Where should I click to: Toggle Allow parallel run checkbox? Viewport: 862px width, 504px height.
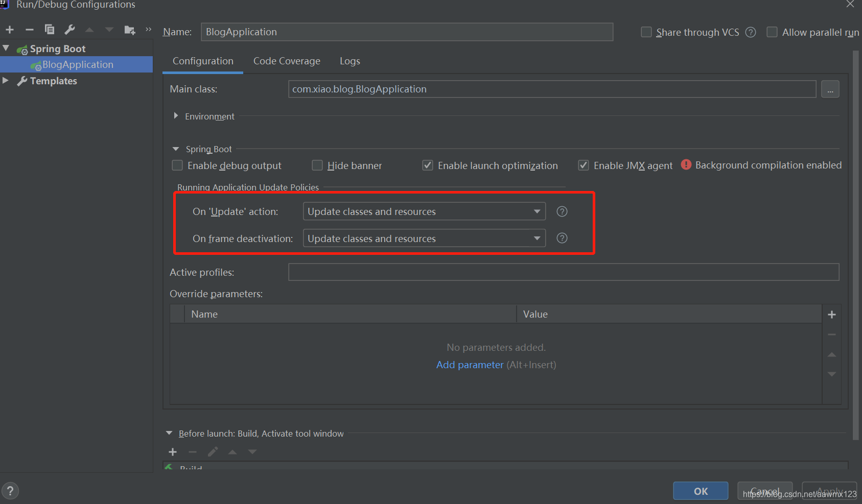(x=772, y=32)
